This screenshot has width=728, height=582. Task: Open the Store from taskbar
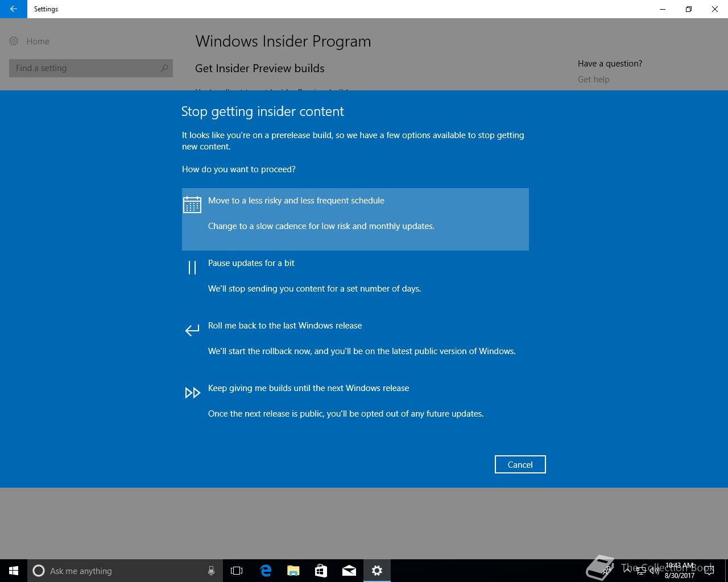coord(321,571)
